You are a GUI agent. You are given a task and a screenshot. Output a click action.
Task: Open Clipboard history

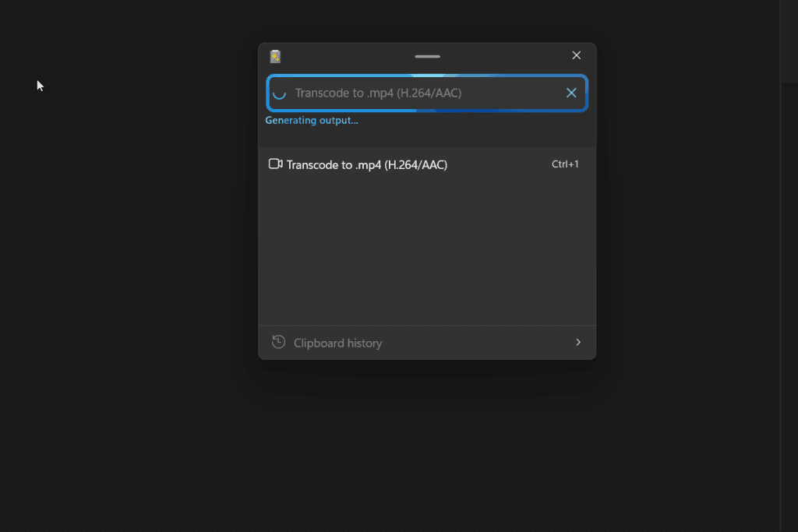point(427,342)
